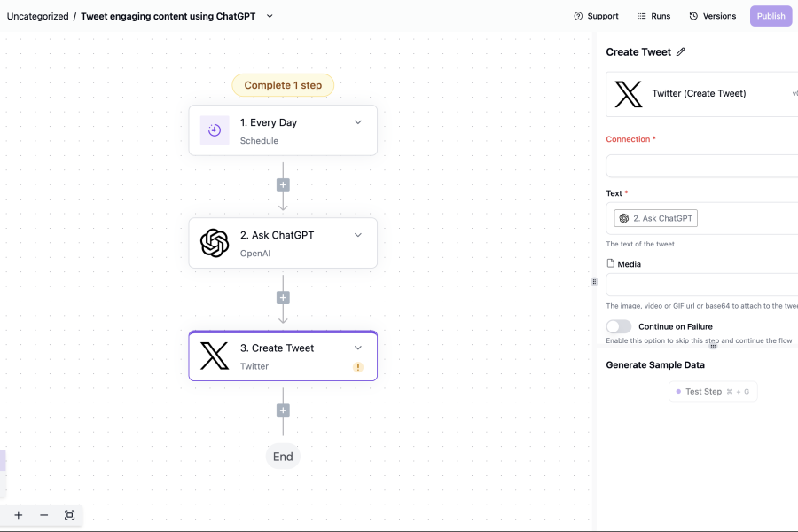
Task: Click the OpenAI logo in step 2
Action: coord(215,243)
